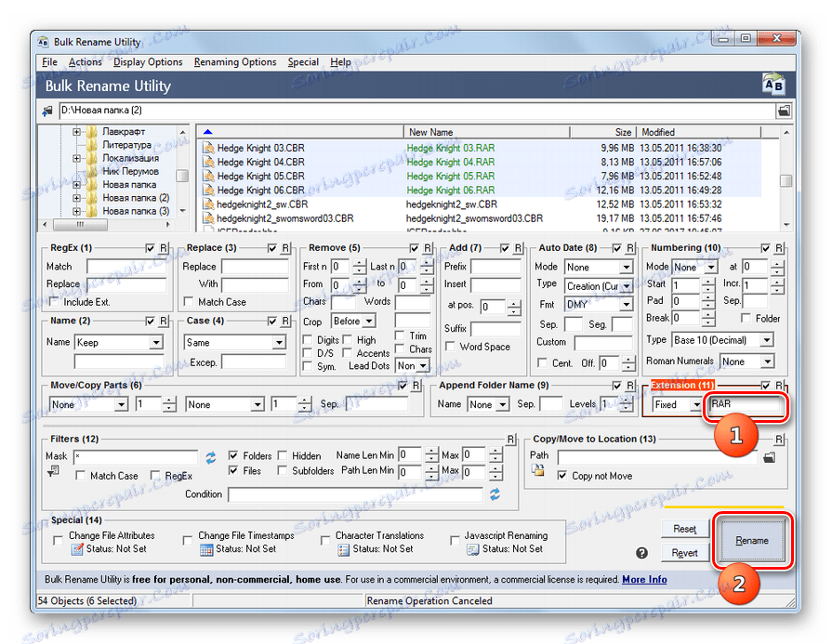
Task: Click the Литература folder icon in the tree
Action: coord(92,145)
